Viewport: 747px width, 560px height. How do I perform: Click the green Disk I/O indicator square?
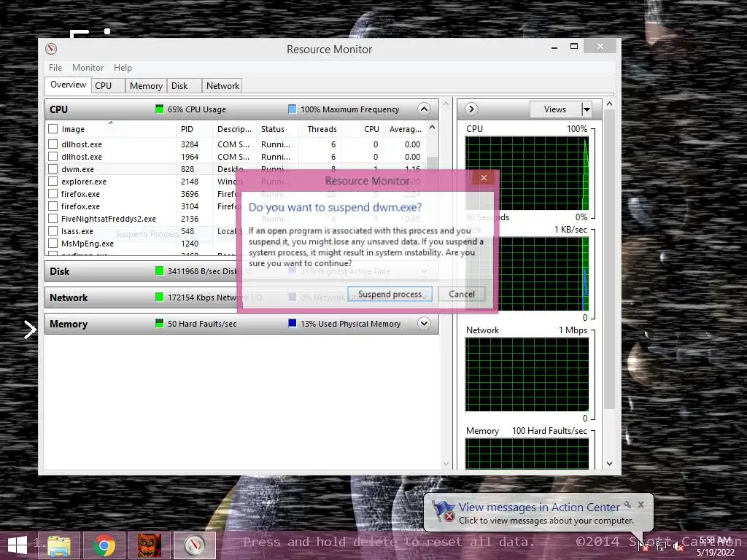click(160, 271)
